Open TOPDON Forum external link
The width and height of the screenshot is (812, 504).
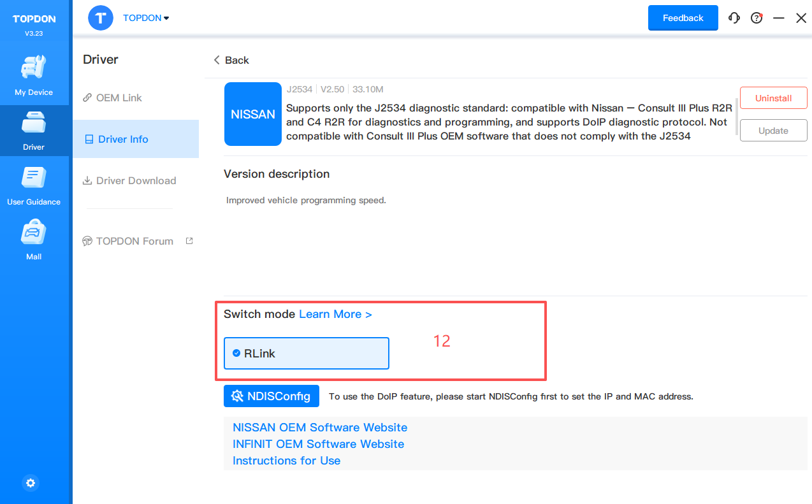[x=134, y=241]
